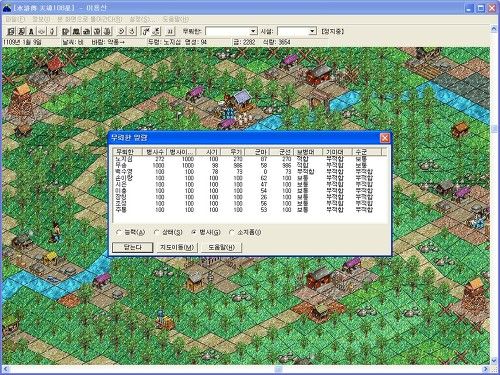Select the 무송 row in the list
The width and height of the screenshot is (500, 375).
250,165
